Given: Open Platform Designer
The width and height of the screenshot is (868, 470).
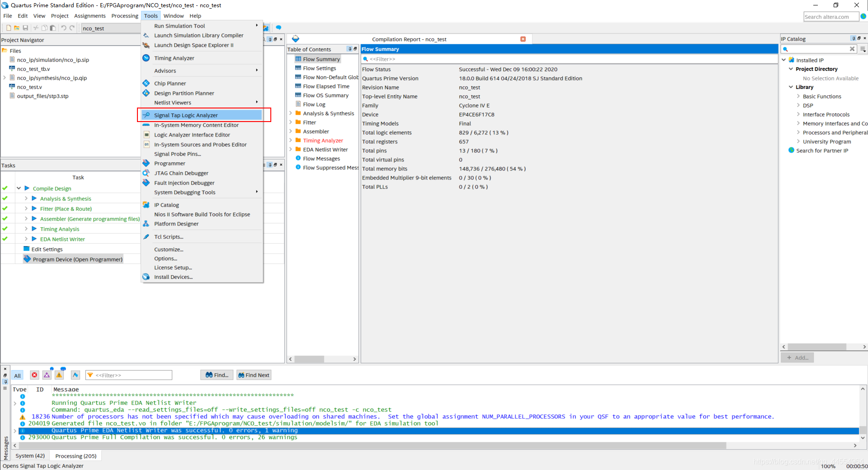Looking at the screenshot, I should pyautogui.click(x=177, y=223).
